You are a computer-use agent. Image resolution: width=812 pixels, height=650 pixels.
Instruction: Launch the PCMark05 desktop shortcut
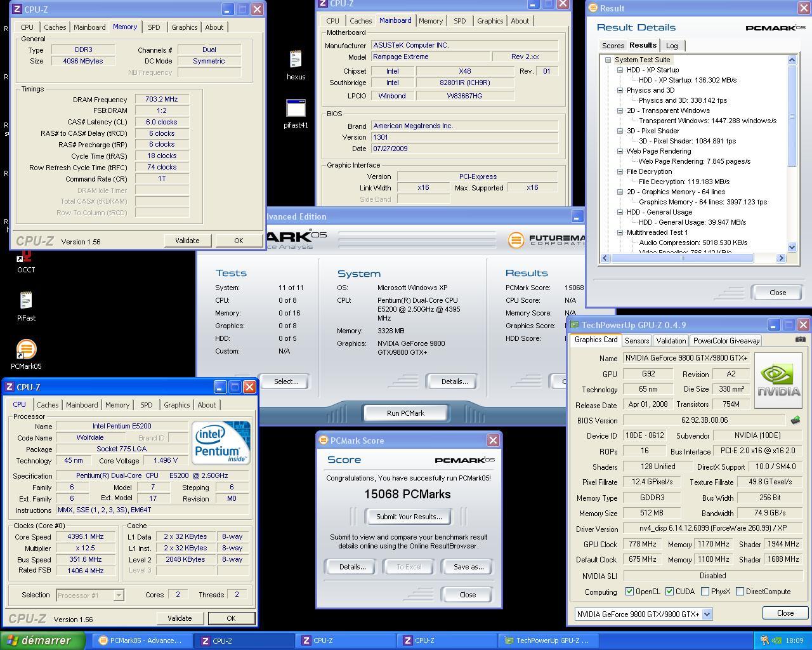coord(26,355)
